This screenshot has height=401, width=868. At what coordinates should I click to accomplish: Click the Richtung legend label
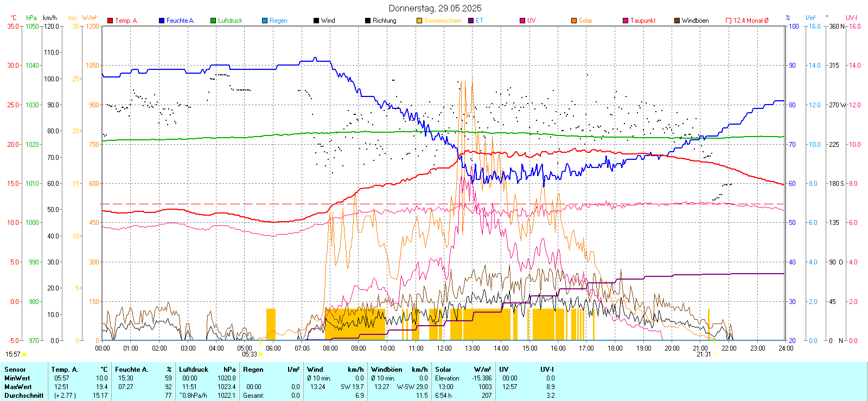click(384, 21)
